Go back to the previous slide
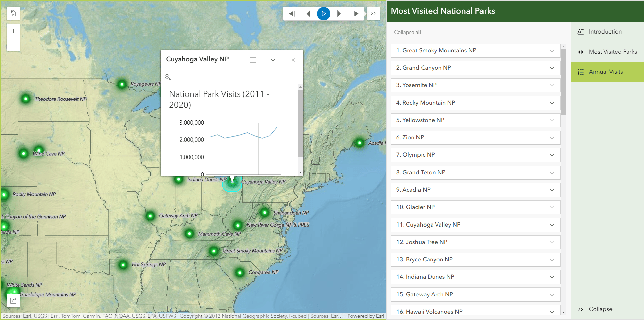Screen dimensions: 644x320 click(308, 13)
